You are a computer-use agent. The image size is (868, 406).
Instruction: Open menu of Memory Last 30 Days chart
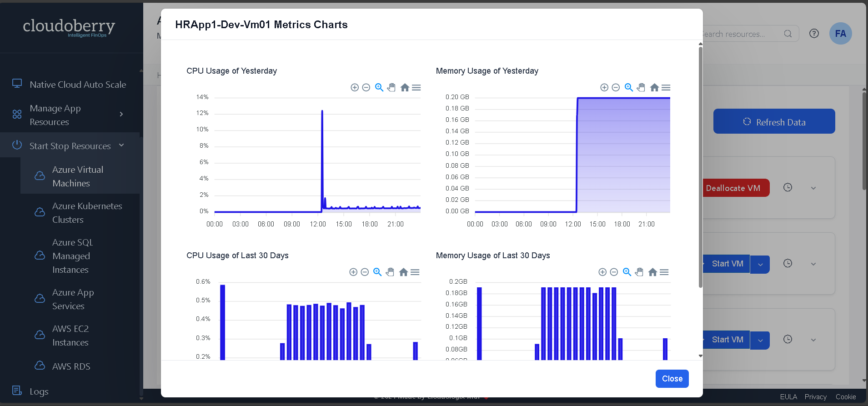coord(664,272)
